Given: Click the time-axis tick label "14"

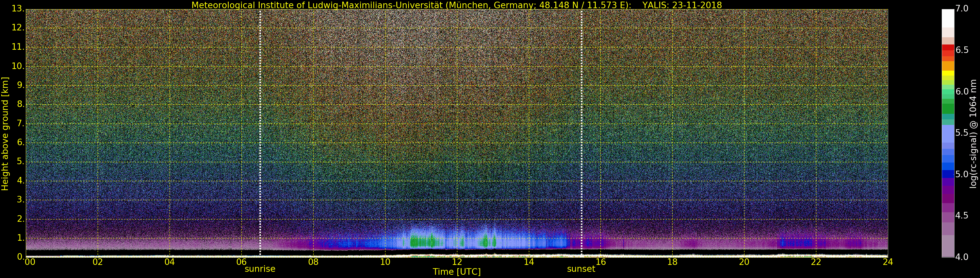Looking at the screenshot, I should click(x=529, y=262).
